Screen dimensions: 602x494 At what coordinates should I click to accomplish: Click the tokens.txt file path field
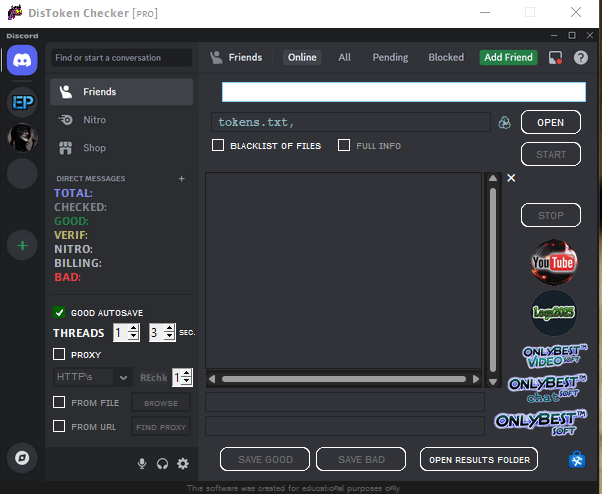pyautogui.click(x=351, y=122)
